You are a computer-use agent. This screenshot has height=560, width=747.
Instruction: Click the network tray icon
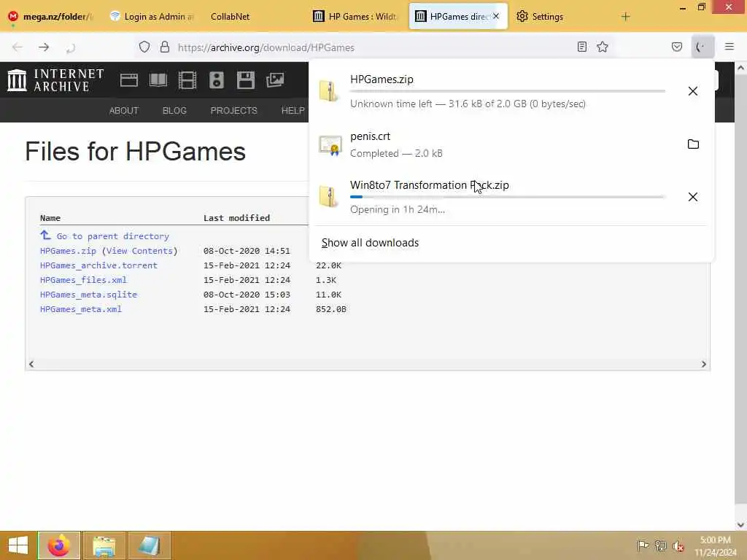[x=660, y=545]
